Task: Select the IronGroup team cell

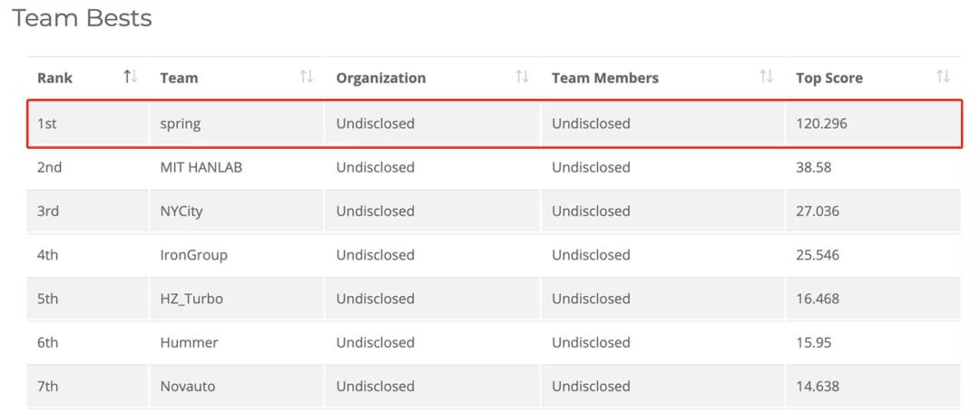Action: coord(237,255)
